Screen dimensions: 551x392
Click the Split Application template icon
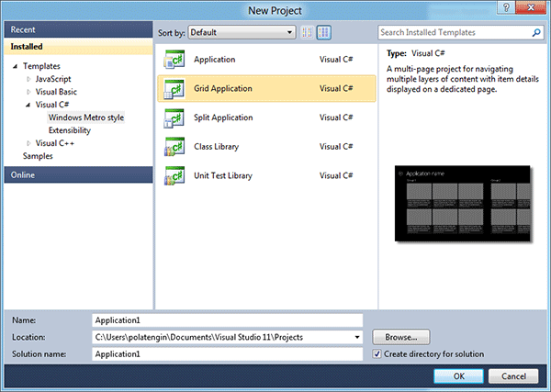(x=174, y=118)
